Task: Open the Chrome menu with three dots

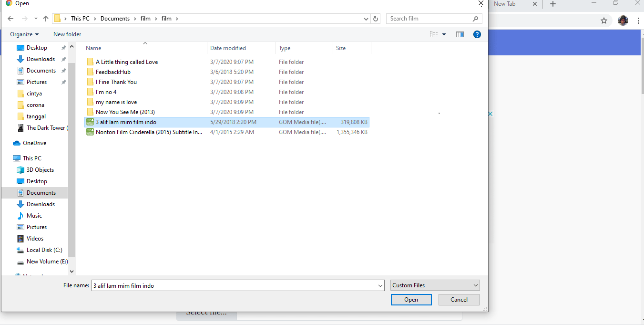Action: (x=638, y=21)
